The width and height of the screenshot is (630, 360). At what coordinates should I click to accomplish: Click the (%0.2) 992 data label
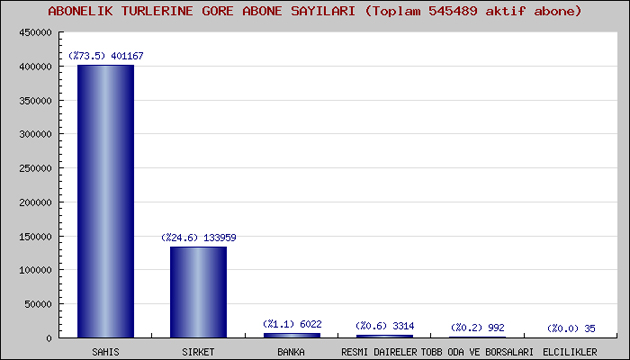tap(477, 327)
